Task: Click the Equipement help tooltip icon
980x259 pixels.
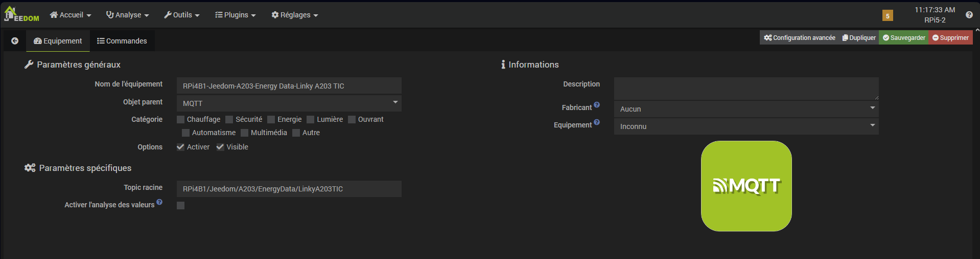Action: click(597, 122)
